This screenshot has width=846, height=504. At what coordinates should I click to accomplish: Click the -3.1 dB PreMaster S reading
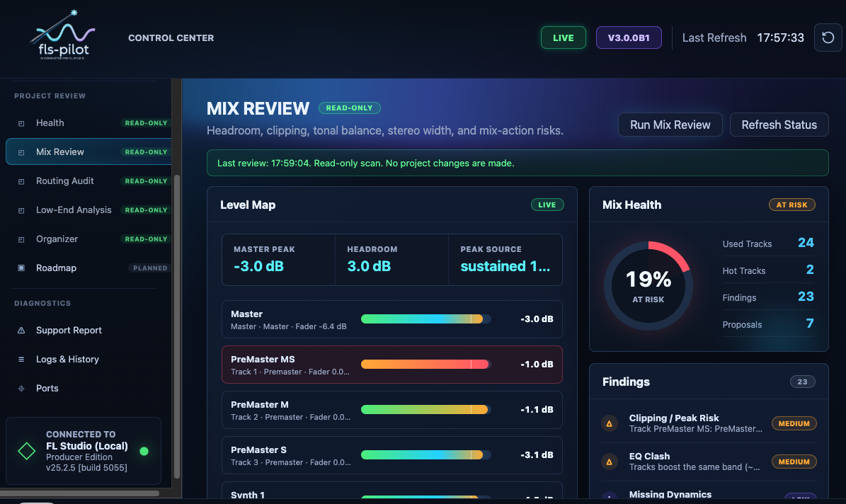click(x=537, y=455)
